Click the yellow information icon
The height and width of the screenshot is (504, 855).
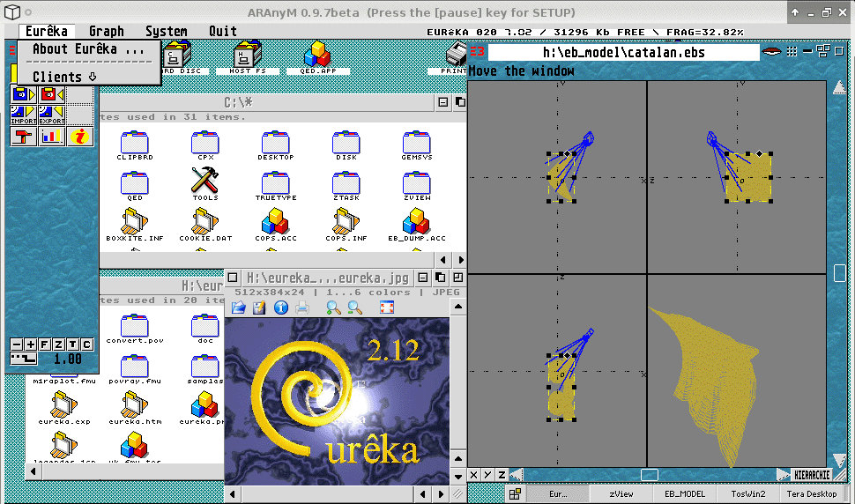tap(80, 137)
